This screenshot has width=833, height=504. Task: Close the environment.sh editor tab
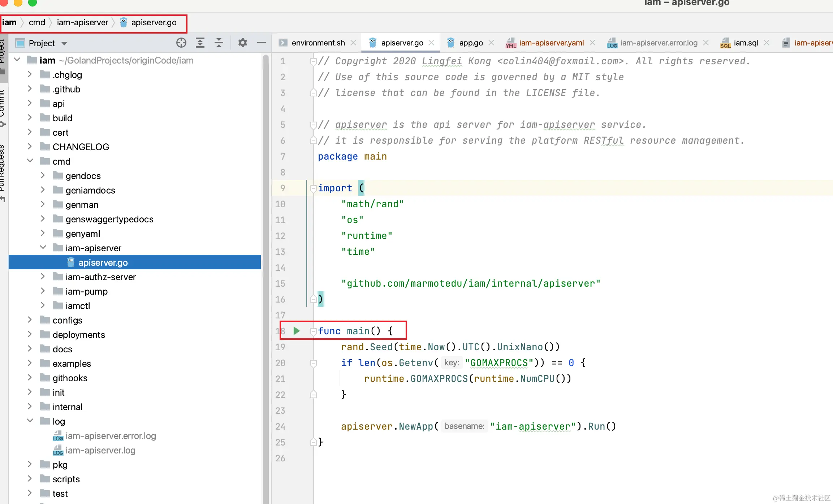click(353, 43)
